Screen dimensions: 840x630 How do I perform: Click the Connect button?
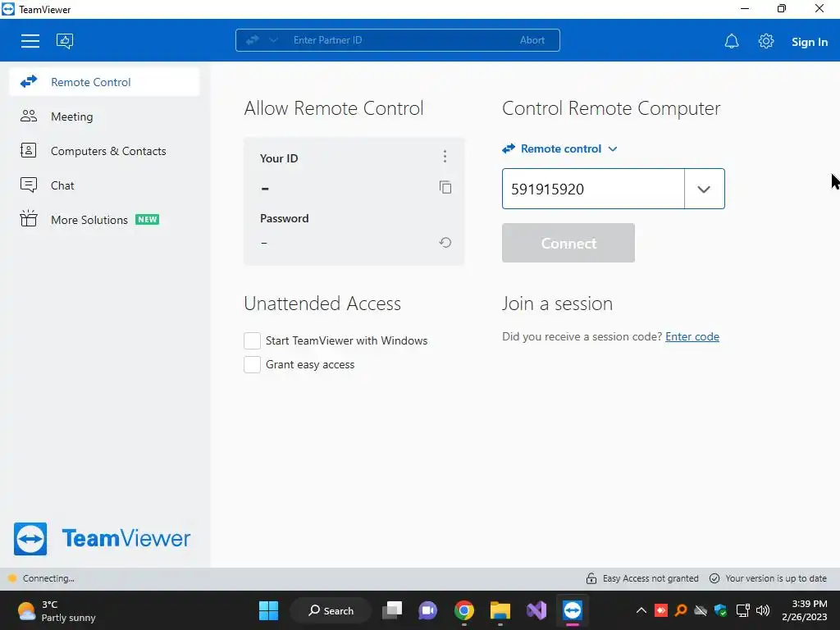[568, 243]
